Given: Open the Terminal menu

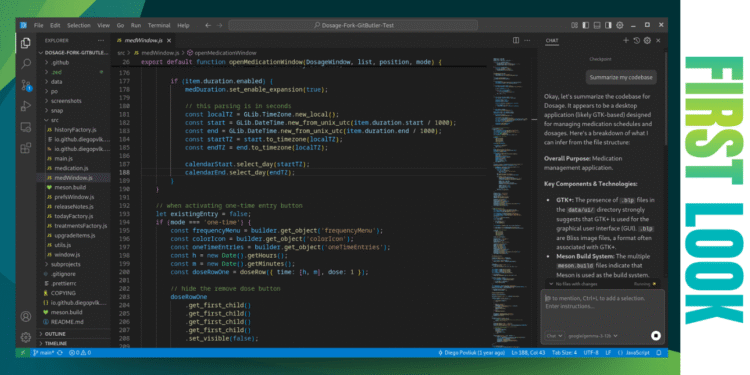Looking at the screenshot, I should 159,25.
